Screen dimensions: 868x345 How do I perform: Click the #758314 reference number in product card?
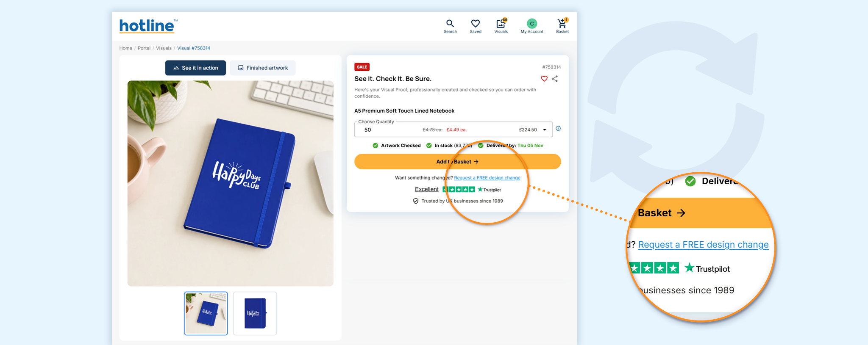click(x=551, y=67)
